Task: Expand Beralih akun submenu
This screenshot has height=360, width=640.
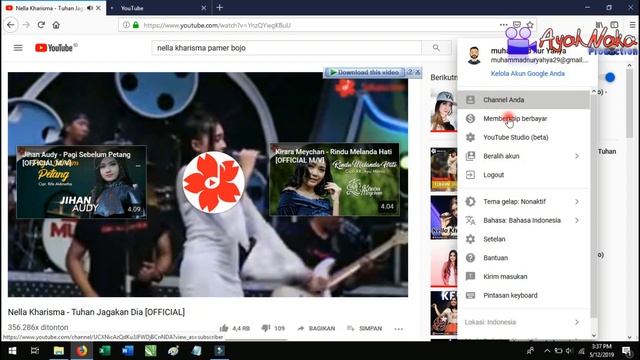Action: (524, 156)
